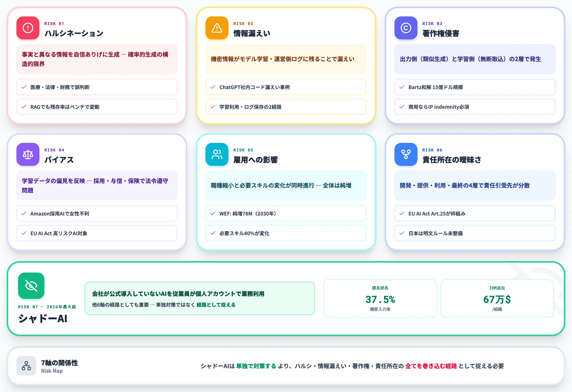
Task: Select the 雇用への影響 card title
Action: tap(255, 160)
